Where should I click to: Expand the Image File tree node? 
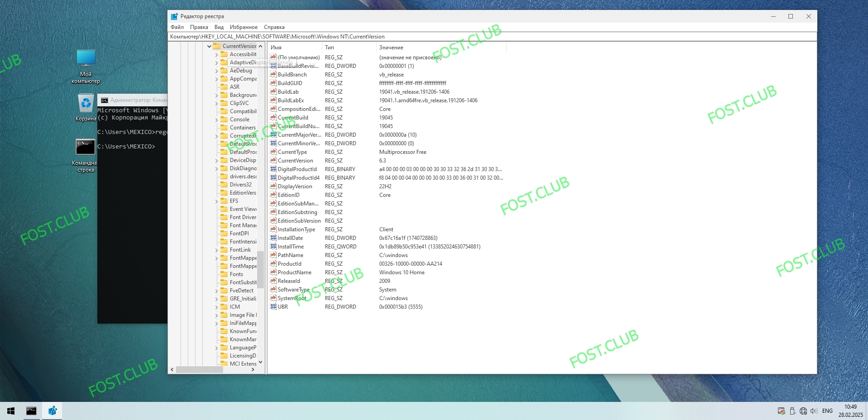coord(216,315)
